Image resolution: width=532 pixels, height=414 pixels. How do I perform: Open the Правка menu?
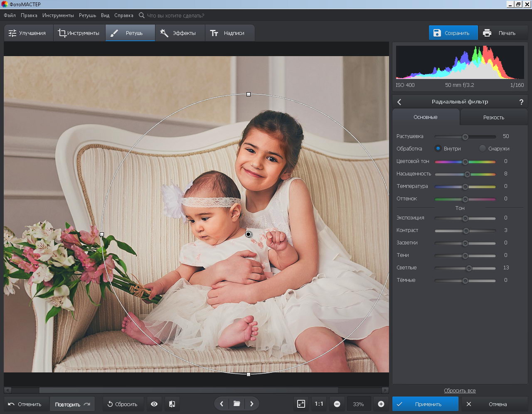(29, 15)
